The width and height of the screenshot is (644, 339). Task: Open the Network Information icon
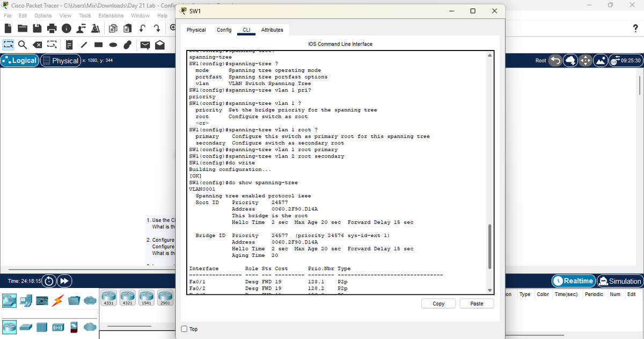(x=67, y=28)
